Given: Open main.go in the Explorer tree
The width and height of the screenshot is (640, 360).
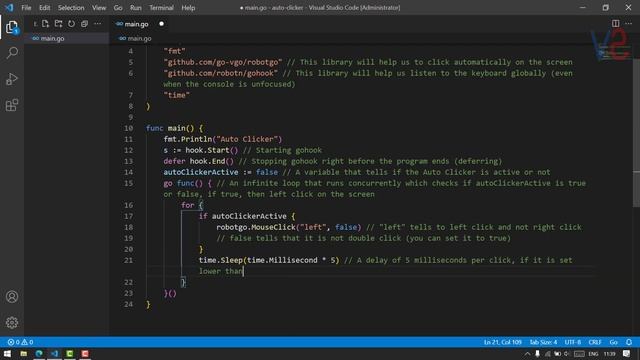Looking at the screenshot, I should coord(67,38).
